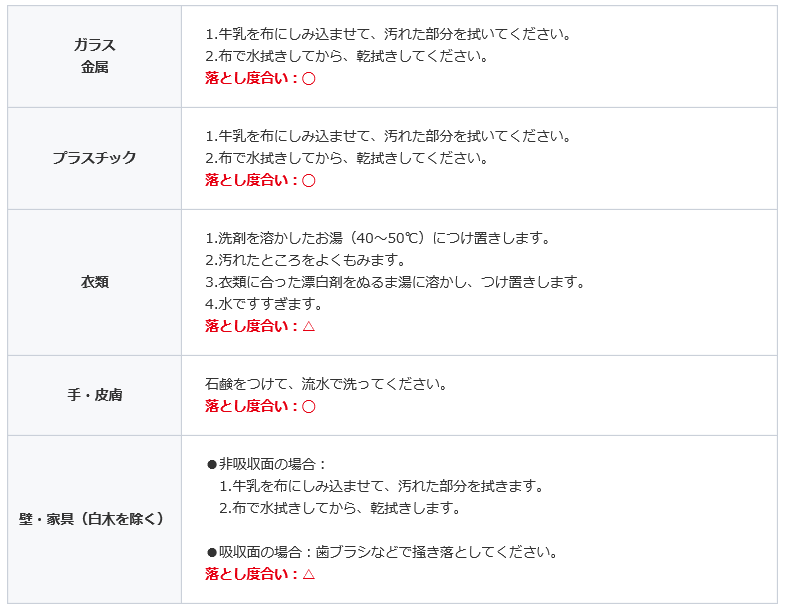This screenshot has width=786, height=613.
Task: Click the 漂白剤をぬるま湯に溶かし step line
Action: click(x=395, y=282)
